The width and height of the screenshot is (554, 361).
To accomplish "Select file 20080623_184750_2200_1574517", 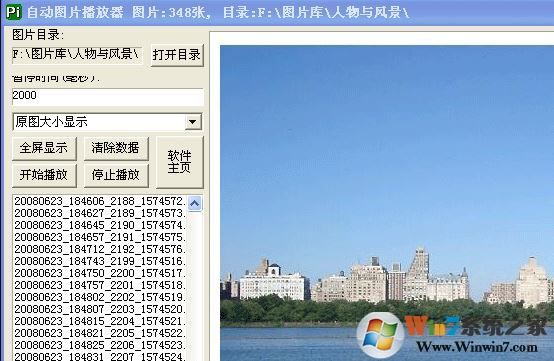I will [x=100, y=273].
